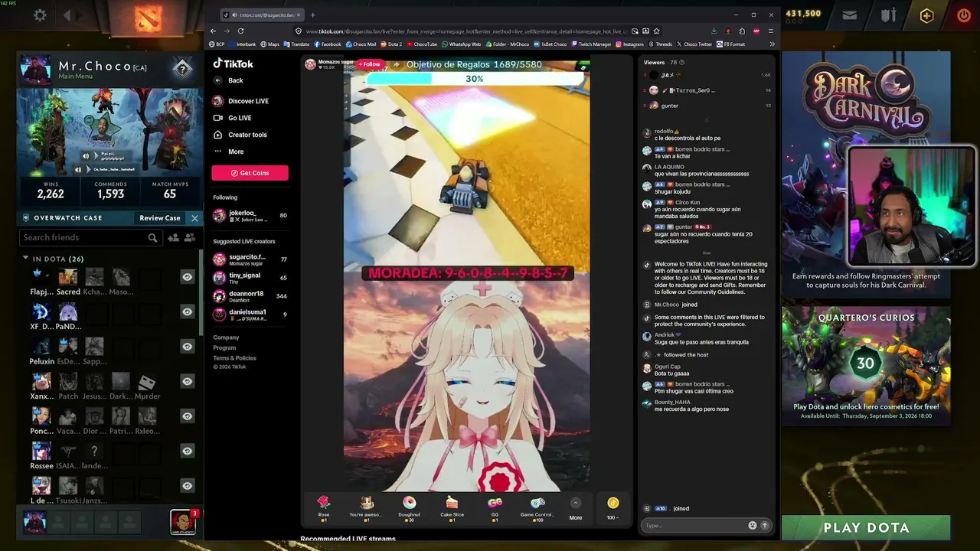Click the add friend icon in Dota
The height and width of the screenshot is (551, 980).
tap(173, 238)
